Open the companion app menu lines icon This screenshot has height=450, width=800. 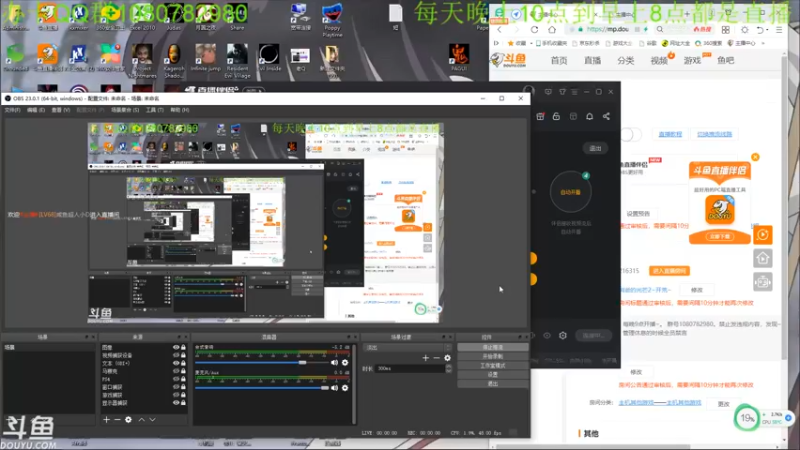(574, 92)
